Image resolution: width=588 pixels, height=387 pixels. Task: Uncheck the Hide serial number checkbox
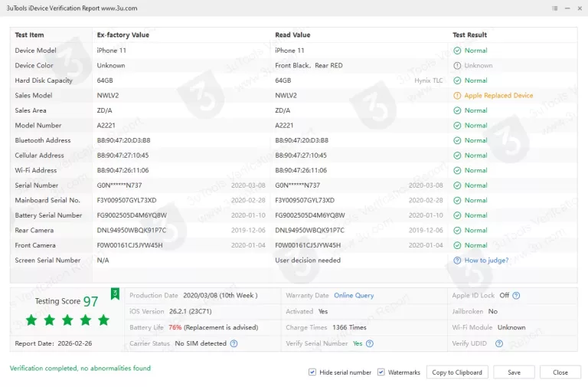click(x=312, y=372)
